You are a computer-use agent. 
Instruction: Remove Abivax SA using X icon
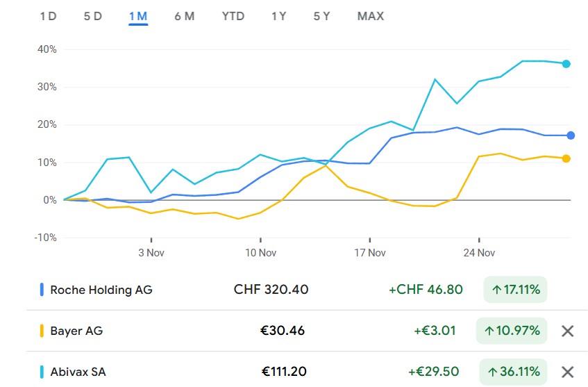(567, 372)
